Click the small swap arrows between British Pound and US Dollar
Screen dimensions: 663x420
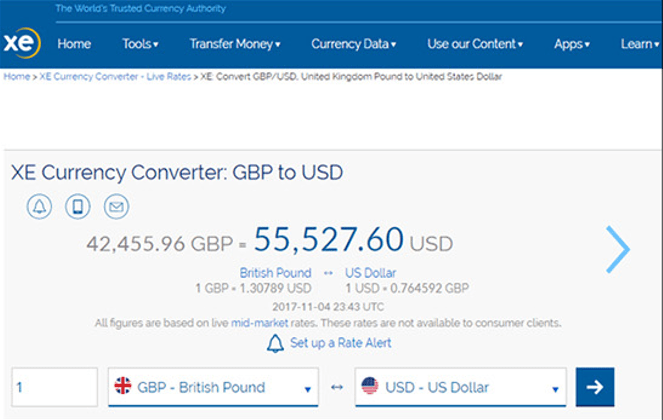(x=328, y=273)
